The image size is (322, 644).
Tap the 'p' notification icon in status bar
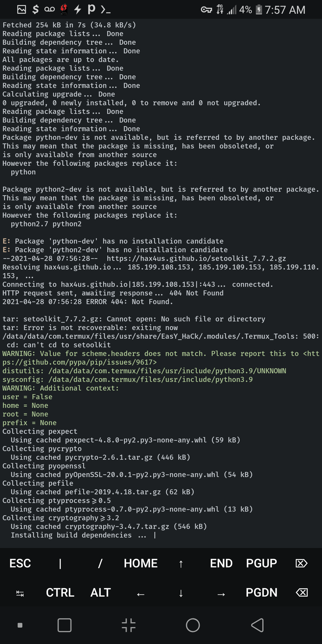coord(91,10)
